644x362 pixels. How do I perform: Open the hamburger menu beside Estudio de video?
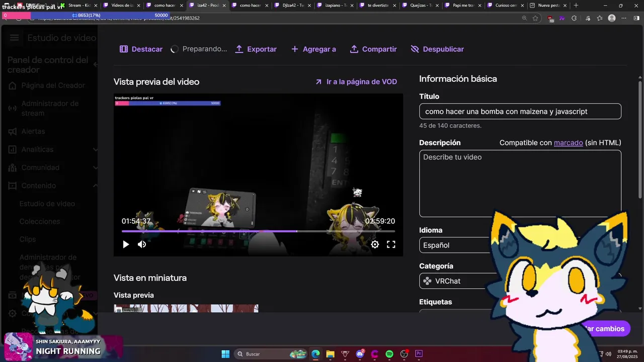tap(14, 38)
